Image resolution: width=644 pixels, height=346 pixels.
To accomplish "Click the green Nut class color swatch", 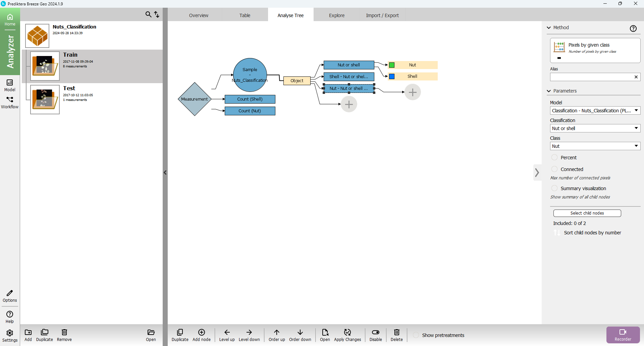I will (392, 65).
